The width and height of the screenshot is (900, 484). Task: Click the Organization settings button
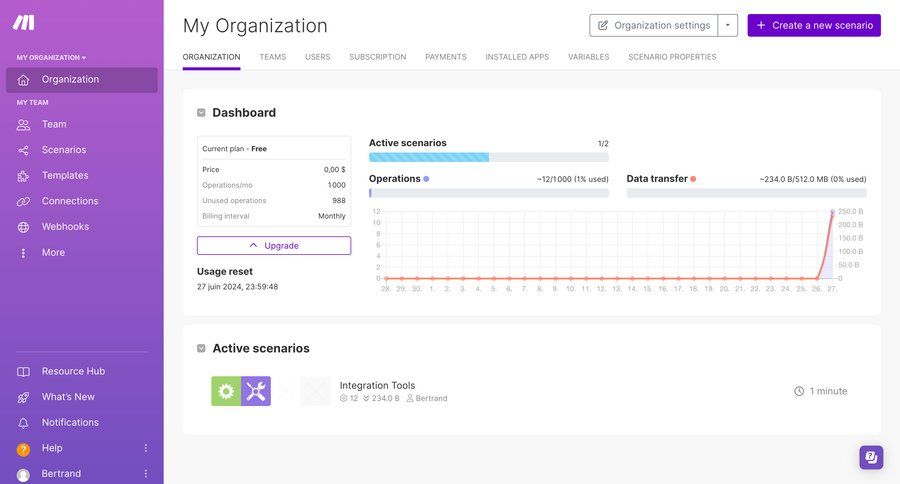[x=654, y=25]
